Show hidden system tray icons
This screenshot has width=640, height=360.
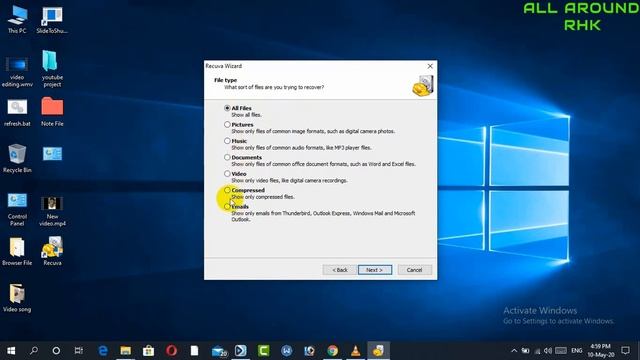[x=514, y=351]
